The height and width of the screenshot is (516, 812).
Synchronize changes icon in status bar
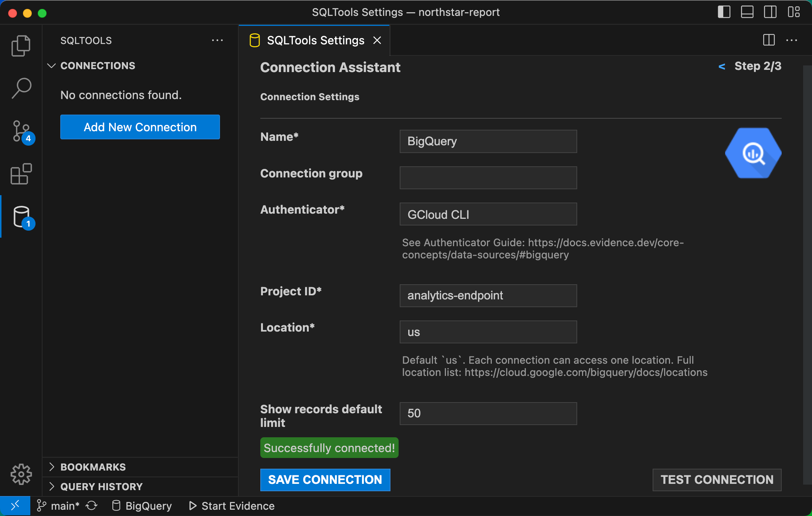coord(92,506)
